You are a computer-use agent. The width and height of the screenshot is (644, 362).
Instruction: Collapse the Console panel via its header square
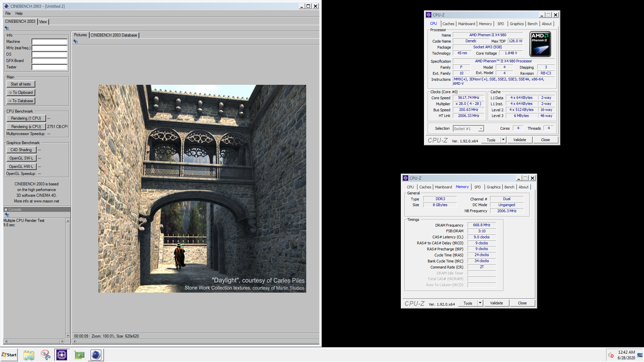pos(6,209)
